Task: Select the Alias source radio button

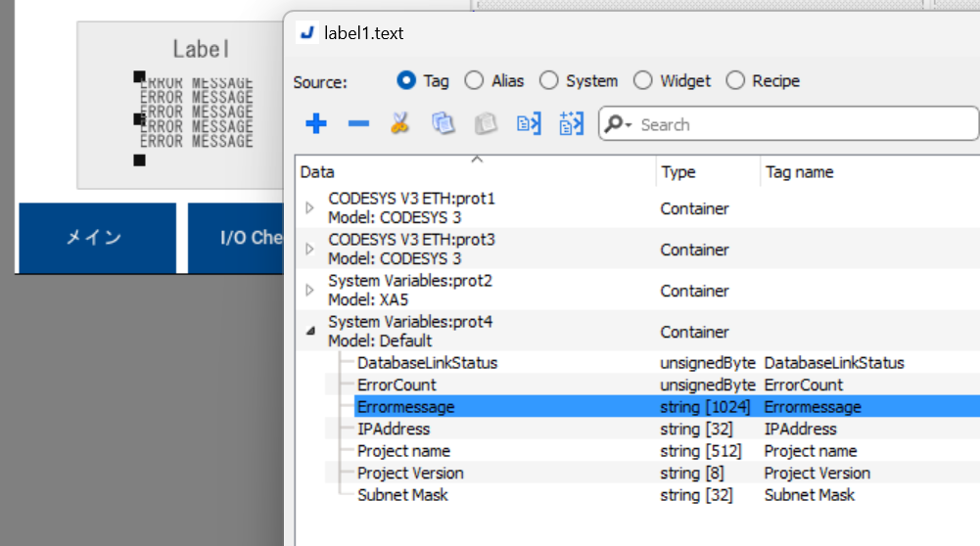Action: tap(475, 80)
